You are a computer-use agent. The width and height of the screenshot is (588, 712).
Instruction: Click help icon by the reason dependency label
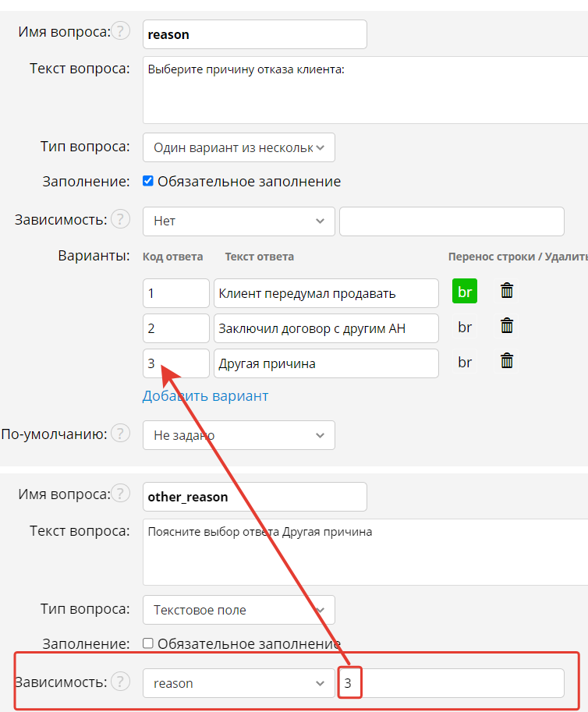120,682
